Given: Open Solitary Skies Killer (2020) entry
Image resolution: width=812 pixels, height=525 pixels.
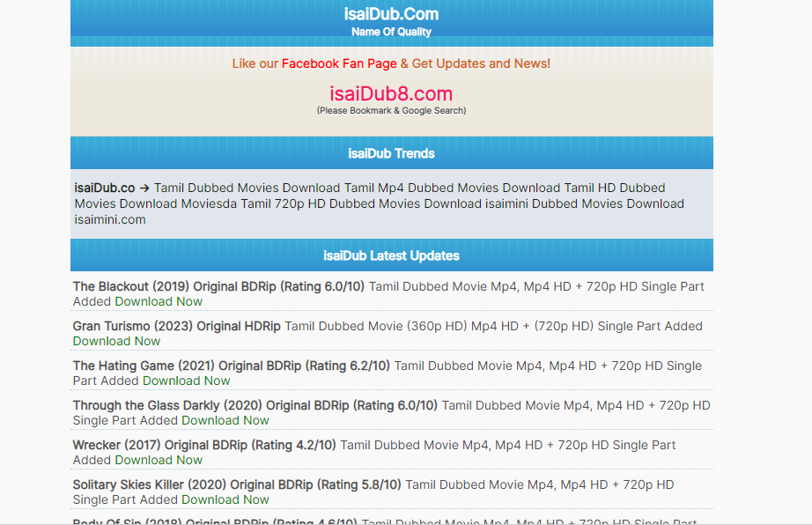Looking at the screenshot, I should (237, 485).
